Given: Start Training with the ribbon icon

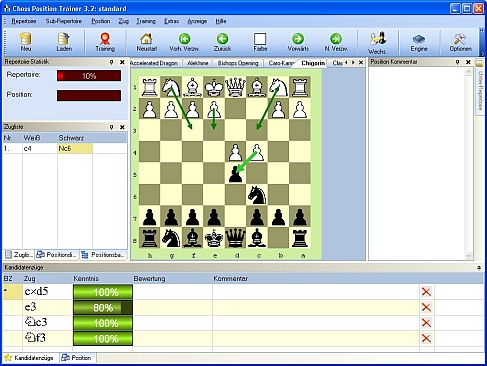Looking at the screenshot, I should coord(105,42).
